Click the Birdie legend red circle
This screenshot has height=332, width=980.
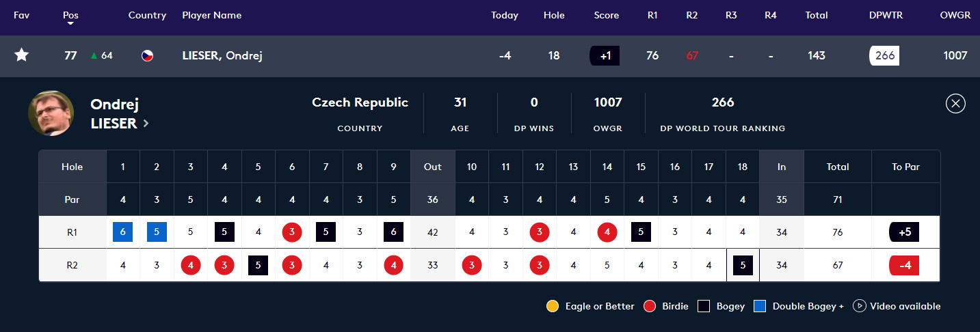[x=650, y=306]
